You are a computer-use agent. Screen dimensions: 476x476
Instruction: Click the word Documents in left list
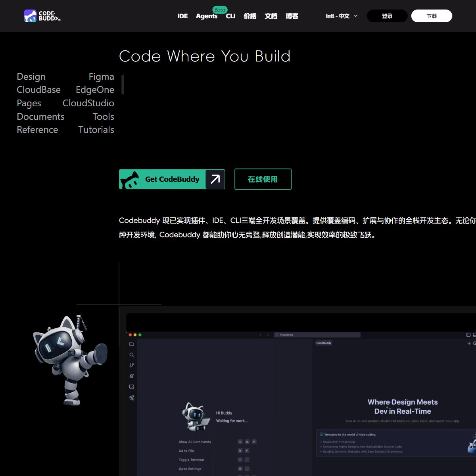pos(40,117)
